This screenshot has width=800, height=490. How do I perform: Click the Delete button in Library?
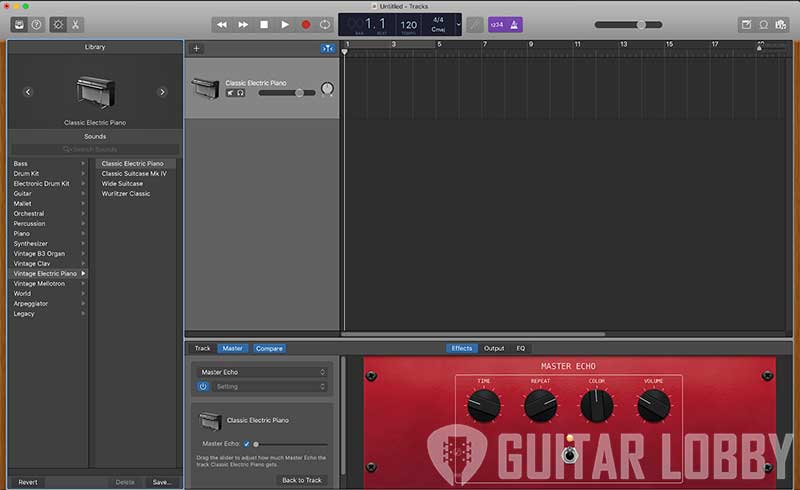pos(125,482)
